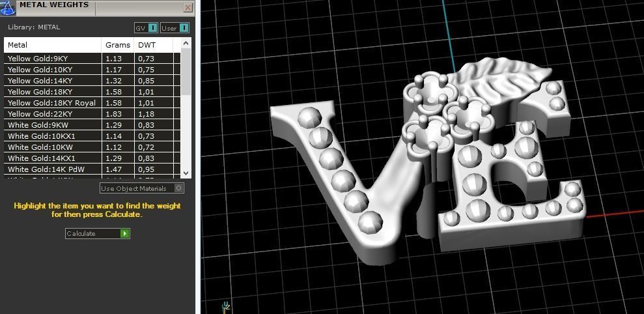Close the Metal Weights panel
Image resolution: width=644 pixels, height=314 pixels.
pos(188,7)
